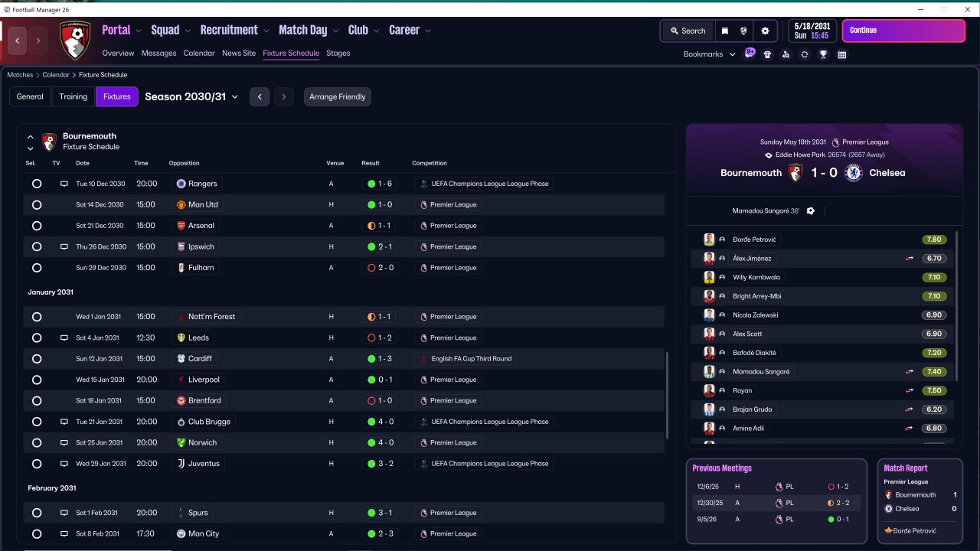Open the News Site sub-tab
Screen dimensions: 980x551
point(239,54)
